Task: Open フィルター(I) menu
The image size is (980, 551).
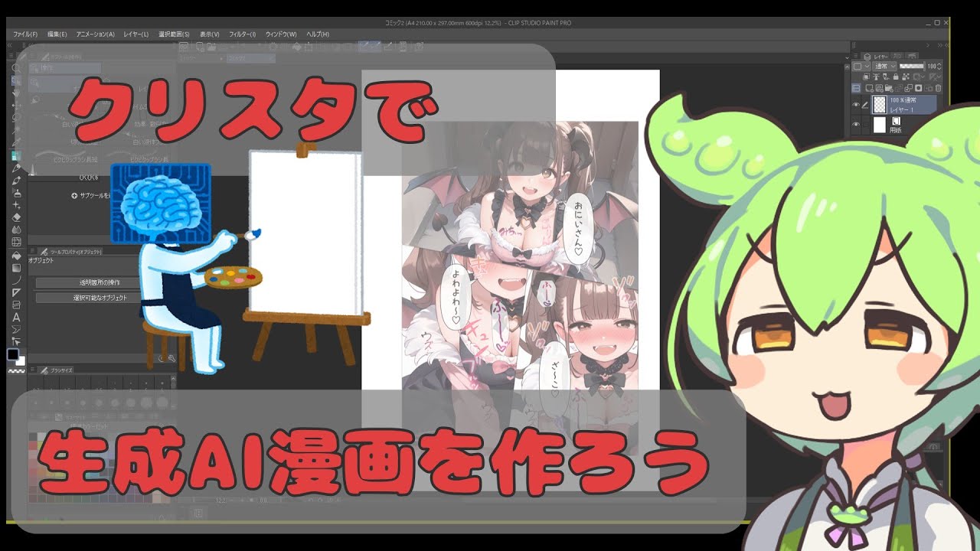Action: tap(242, 34)
